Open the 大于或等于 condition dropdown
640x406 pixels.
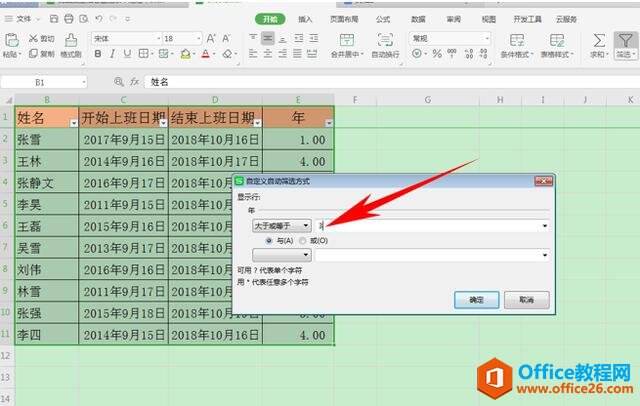(x=280, y=227)
